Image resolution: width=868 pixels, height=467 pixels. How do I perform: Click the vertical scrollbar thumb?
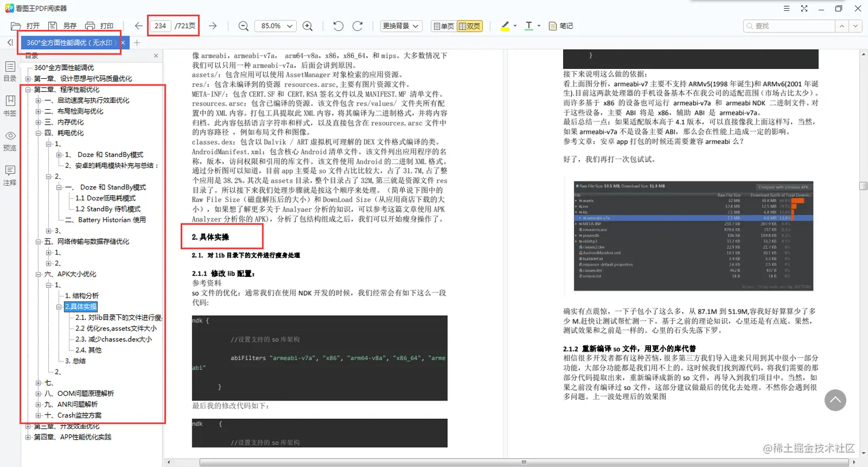(863, 186)
